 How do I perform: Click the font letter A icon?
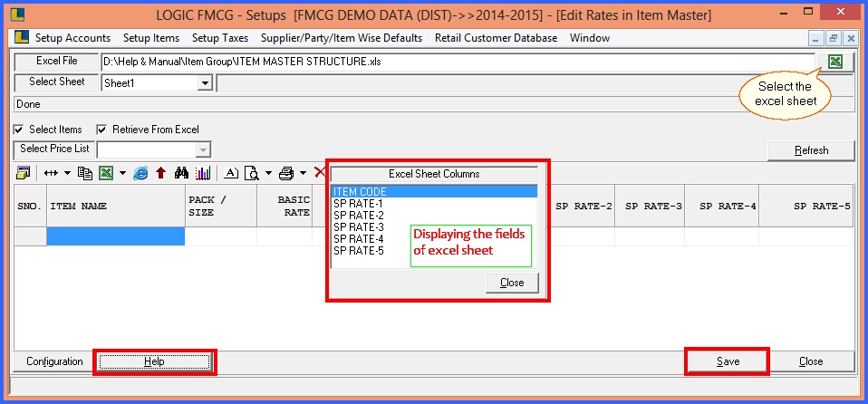coord(231,173)
